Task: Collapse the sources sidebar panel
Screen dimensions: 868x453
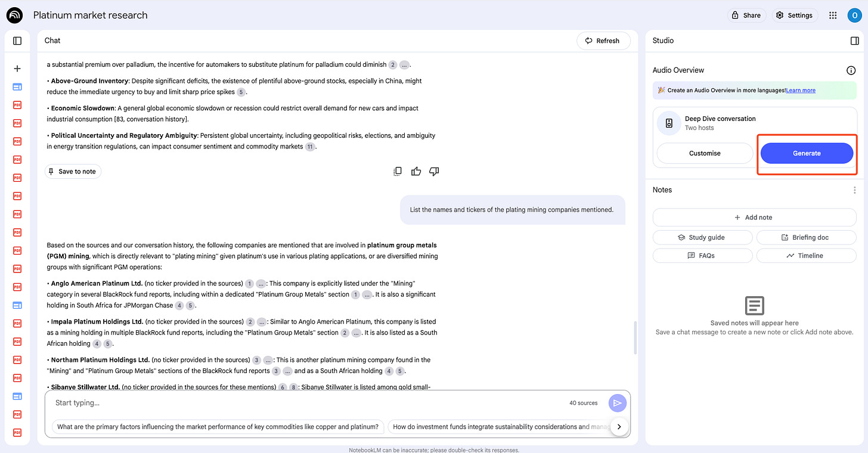Action: tap(17, 41)
